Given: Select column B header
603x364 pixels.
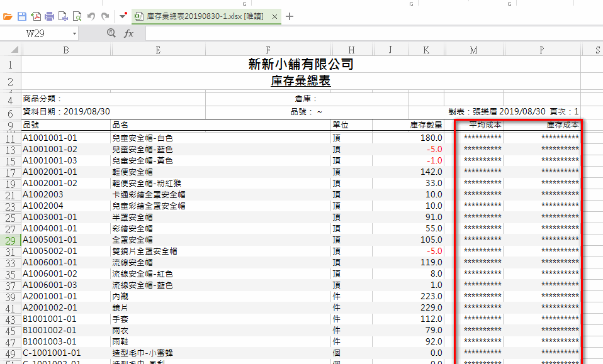Looking at the screenshot, I should click(66, 50).
